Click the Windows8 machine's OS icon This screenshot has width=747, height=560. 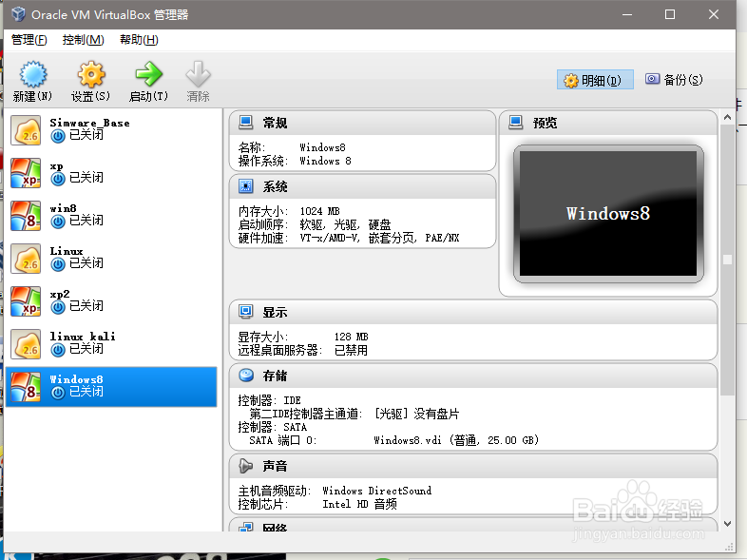(x=26, y=387)
